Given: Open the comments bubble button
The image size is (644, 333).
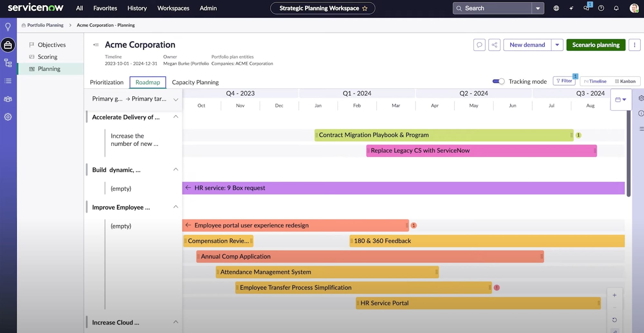Looking at the screenshot, I should coord(479,45).
